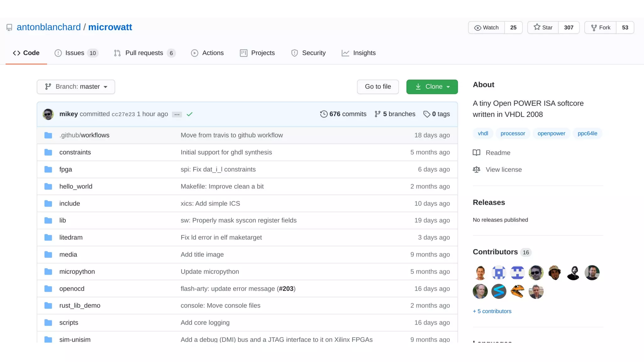This screenshot has height=362, width=644.
Task: Fork the microwatt repository
Action: coord(601,28)
